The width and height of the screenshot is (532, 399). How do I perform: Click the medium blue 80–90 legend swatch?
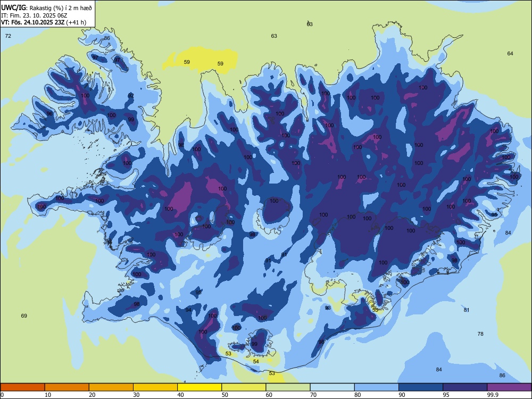tap(376, 387)
